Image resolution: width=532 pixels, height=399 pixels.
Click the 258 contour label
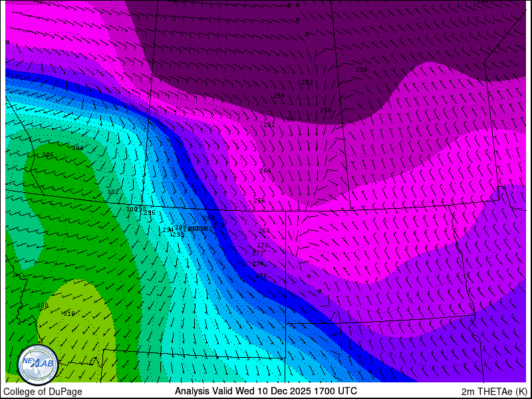(326, 110)
